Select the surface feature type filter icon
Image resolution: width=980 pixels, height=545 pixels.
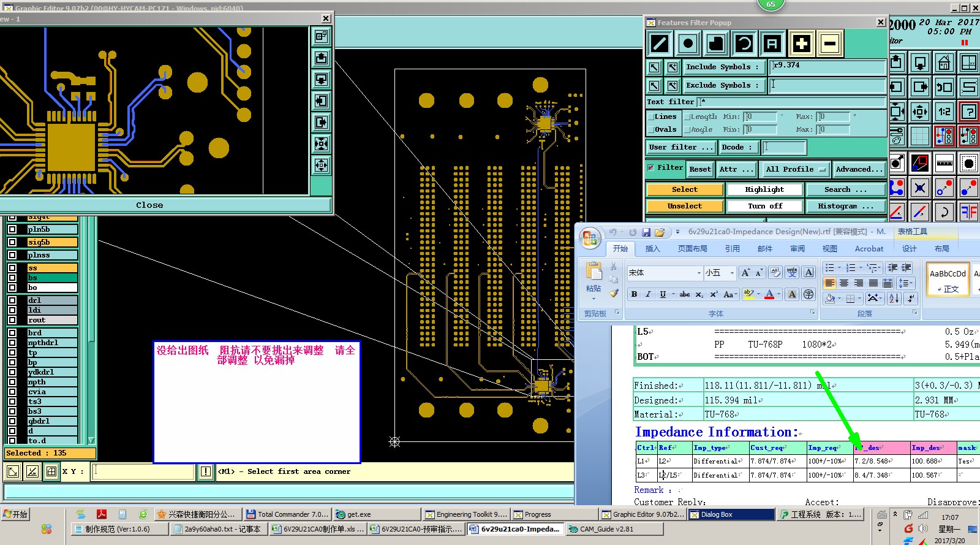(x=716, y=44)
